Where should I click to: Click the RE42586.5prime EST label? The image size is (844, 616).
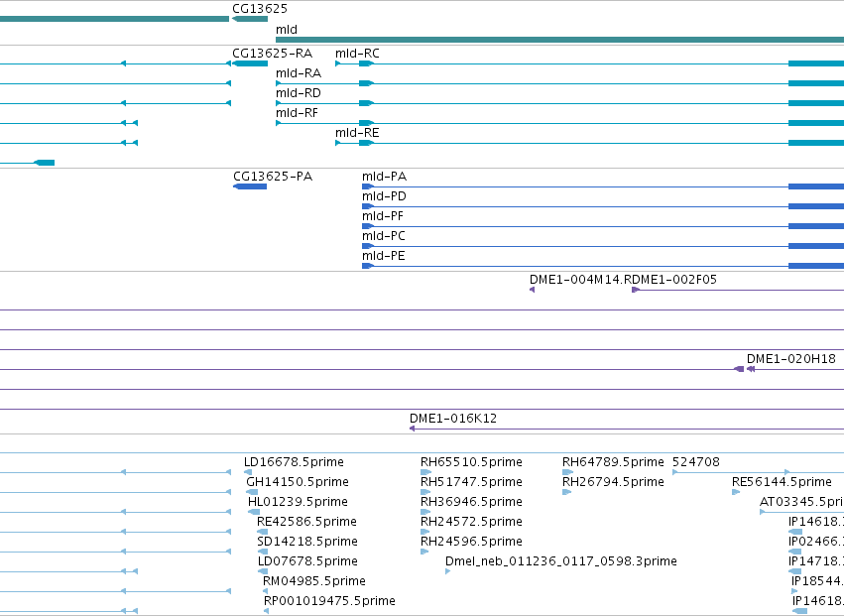(306, 522)
